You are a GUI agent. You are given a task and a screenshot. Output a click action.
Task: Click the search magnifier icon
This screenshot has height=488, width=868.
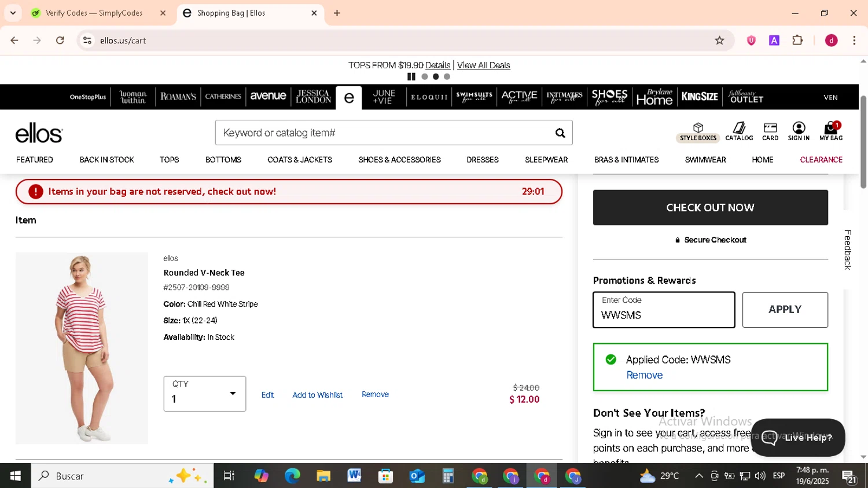[560, 133]
